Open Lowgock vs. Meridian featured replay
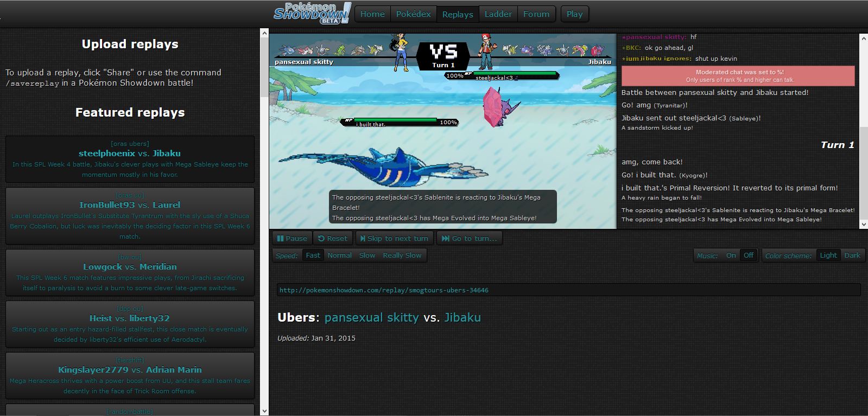The height and width of the screenshot is (416, 868). [130, 272]
